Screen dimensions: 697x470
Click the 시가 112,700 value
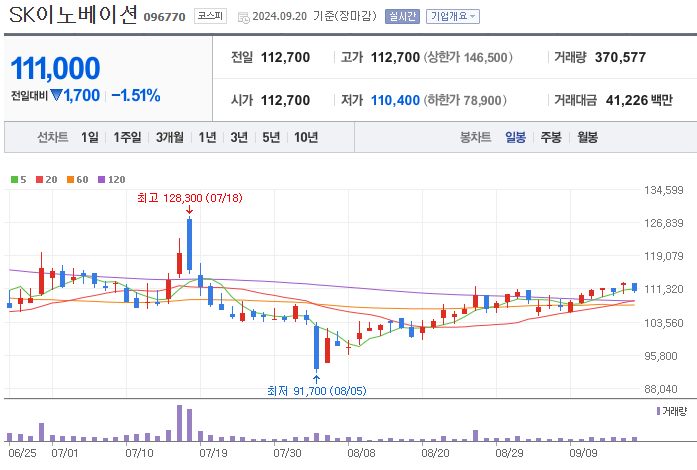(285, 100)
